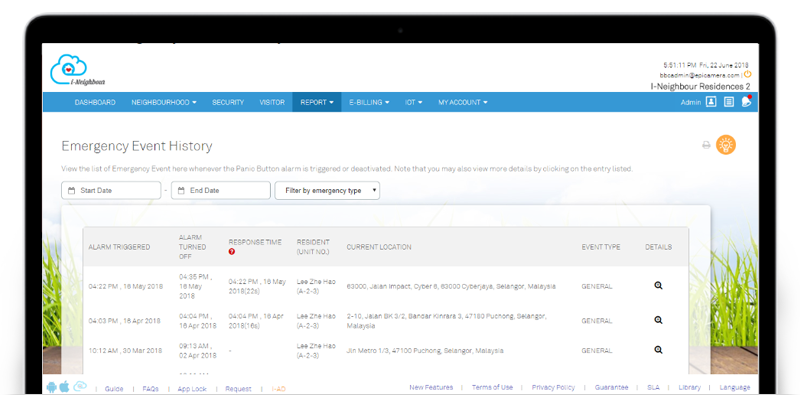View details of the 16 Apr 2018 event

(x=658, y=320)
